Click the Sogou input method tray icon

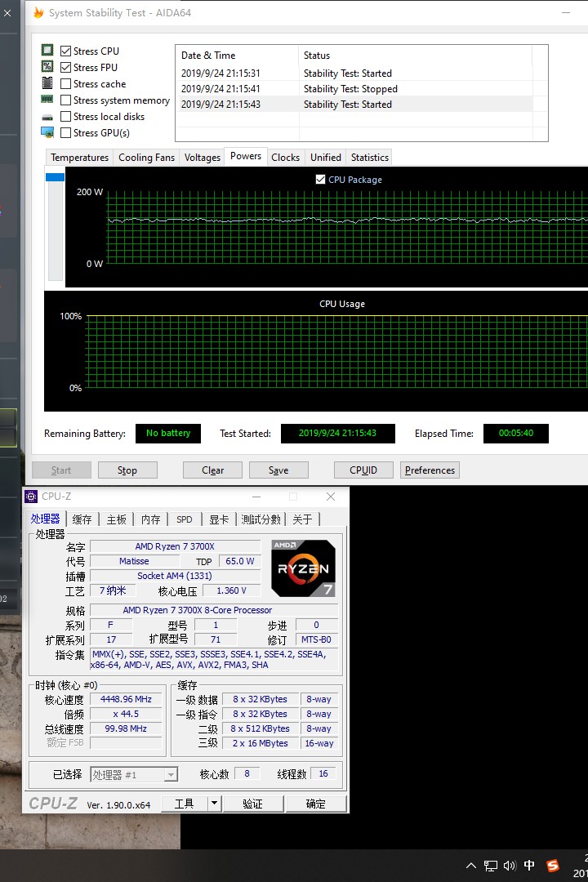(x=553, y=866)
